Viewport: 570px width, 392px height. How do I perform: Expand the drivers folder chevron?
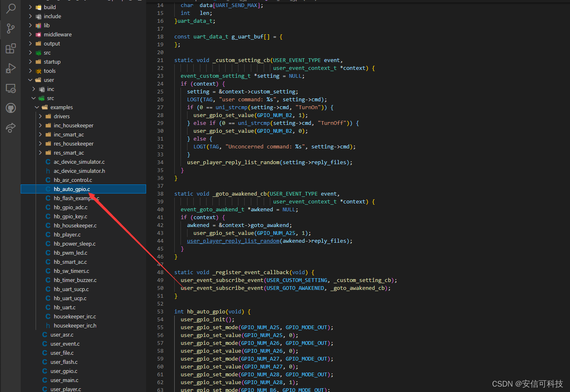(40, 116)
